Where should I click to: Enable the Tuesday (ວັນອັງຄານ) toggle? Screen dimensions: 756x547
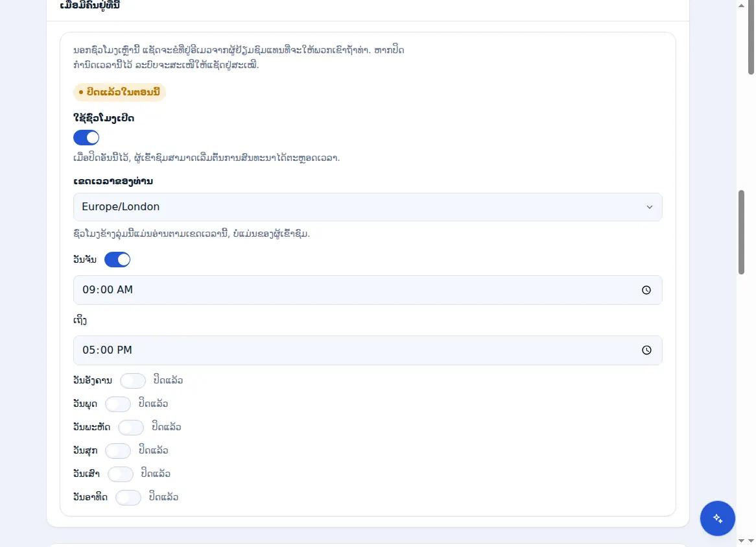[x=132, y=381]
